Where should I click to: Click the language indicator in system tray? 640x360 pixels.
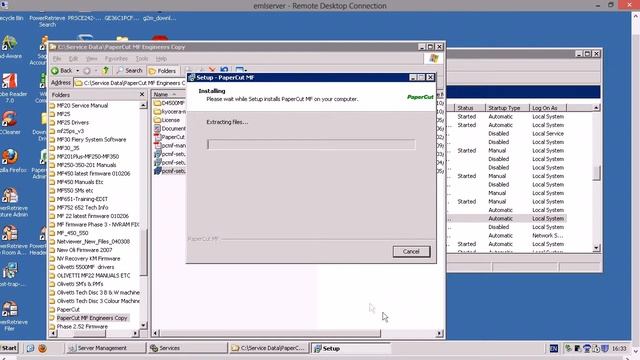pos(553,348)
